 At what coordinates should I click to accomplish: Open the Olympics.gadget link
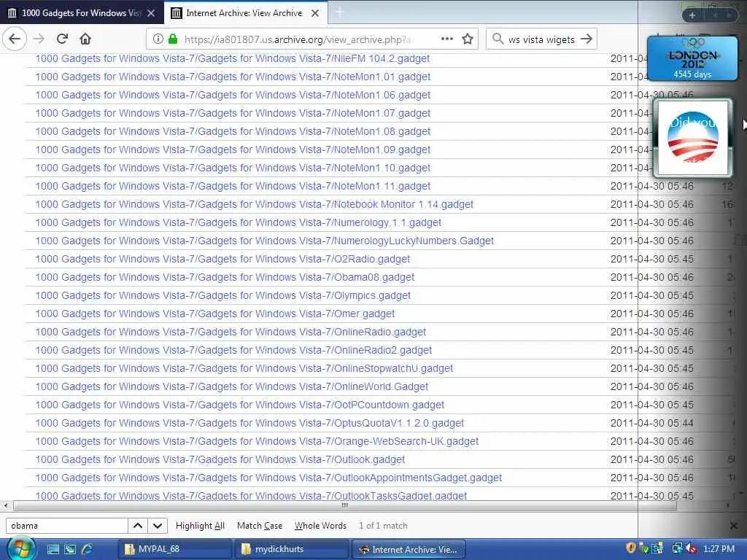223,295
